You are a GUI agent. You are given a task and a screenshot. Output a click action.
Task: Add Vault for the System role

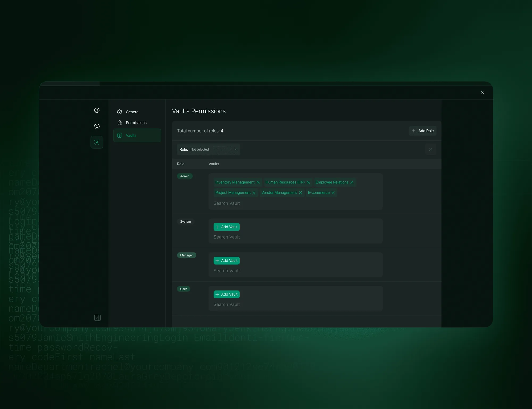(226, 227)
